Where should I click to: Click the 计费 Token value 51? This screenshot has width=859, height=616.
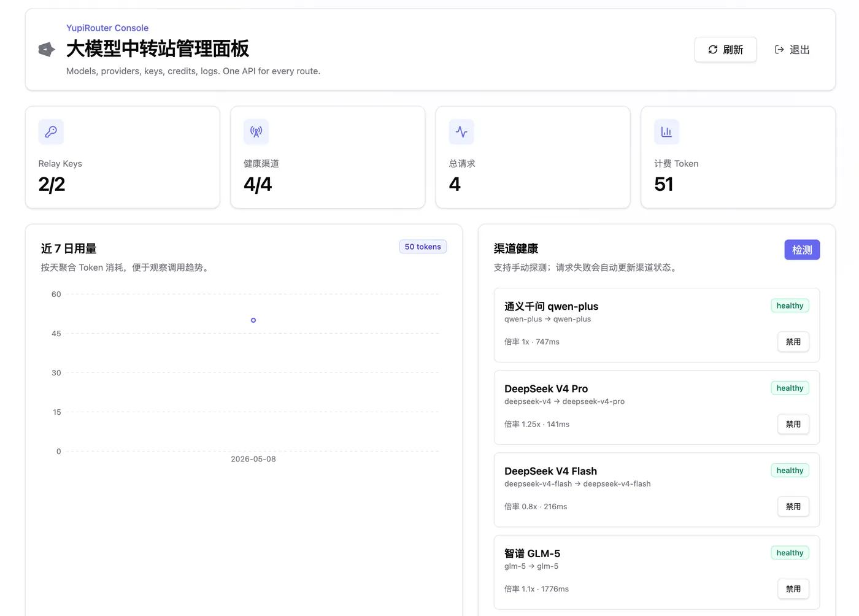pyautogui.click(x=664, y=184)
